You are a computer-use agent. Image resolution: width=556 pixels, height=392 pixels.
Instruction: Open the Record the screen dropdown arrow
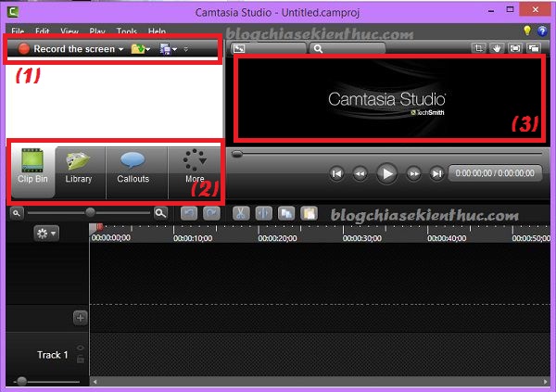(120, 49)
